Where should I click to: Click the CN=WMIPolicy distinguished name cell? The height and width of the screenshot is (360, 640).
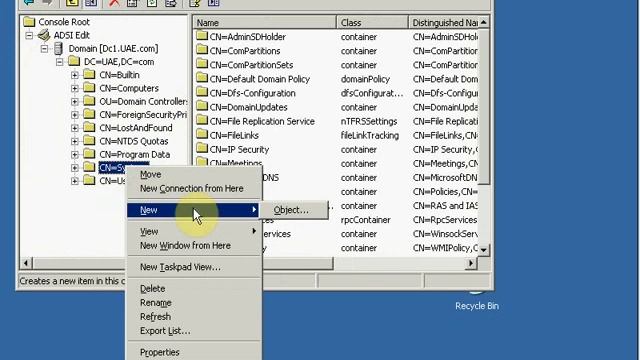(445, 248)
